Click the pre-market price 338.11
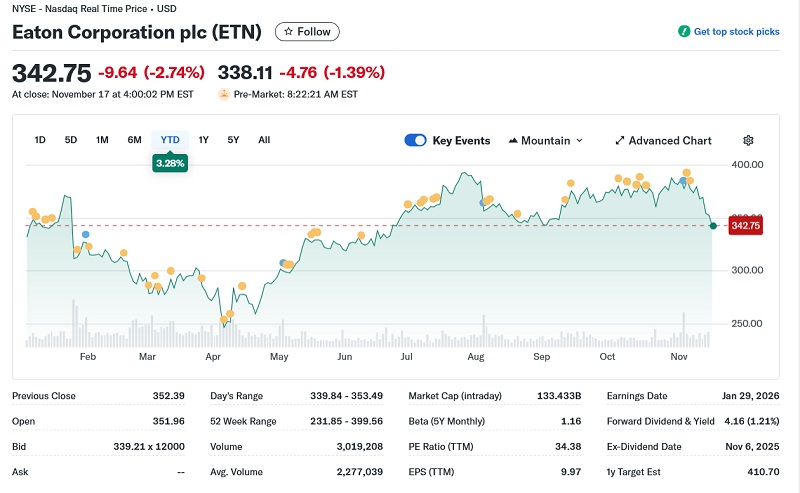 tap(245, 72)
